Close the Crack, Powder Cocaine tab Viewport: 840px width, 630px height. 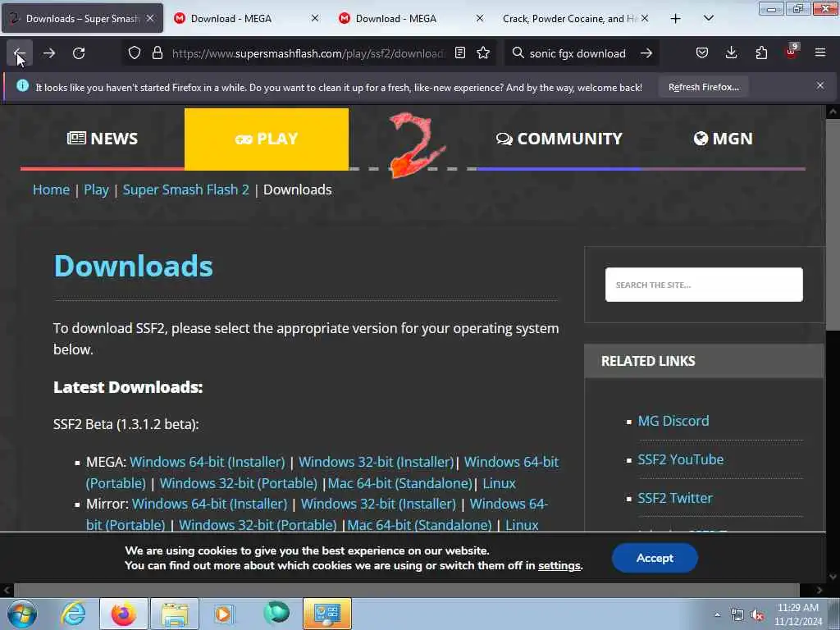point(645,19)
